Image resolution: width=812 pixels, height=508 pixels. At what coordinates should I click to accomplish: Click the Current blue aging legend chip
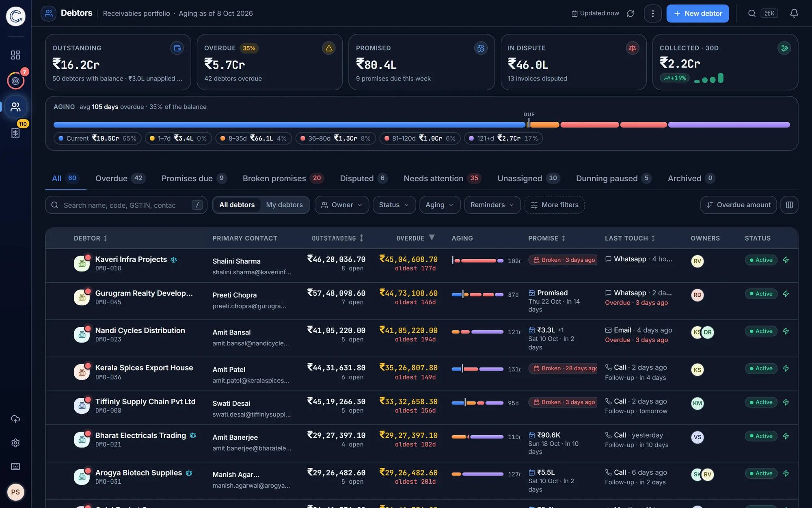pyautogui.click(x=97, y=138)
